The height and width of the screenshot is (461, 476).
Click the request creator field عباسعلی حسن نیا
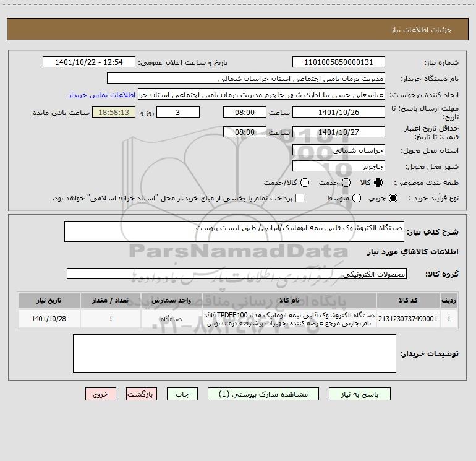[x=261, y=94]
